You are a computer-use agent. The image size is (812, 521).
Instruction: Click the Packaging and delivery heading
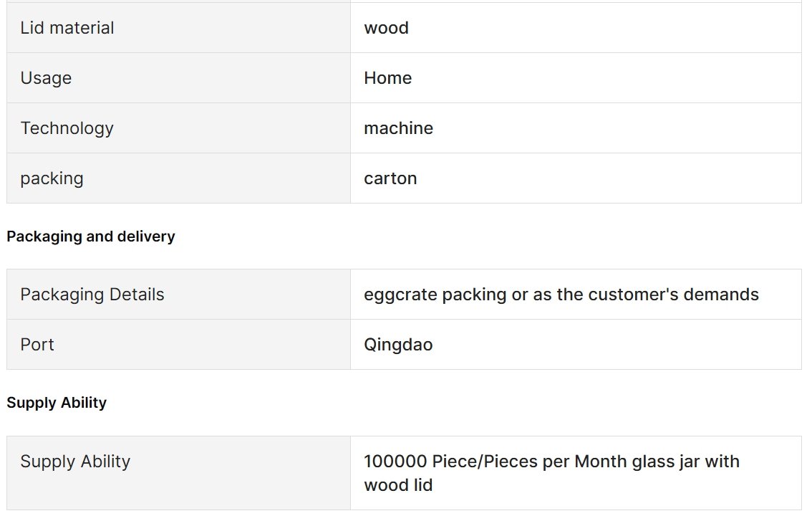pos(91,236)
